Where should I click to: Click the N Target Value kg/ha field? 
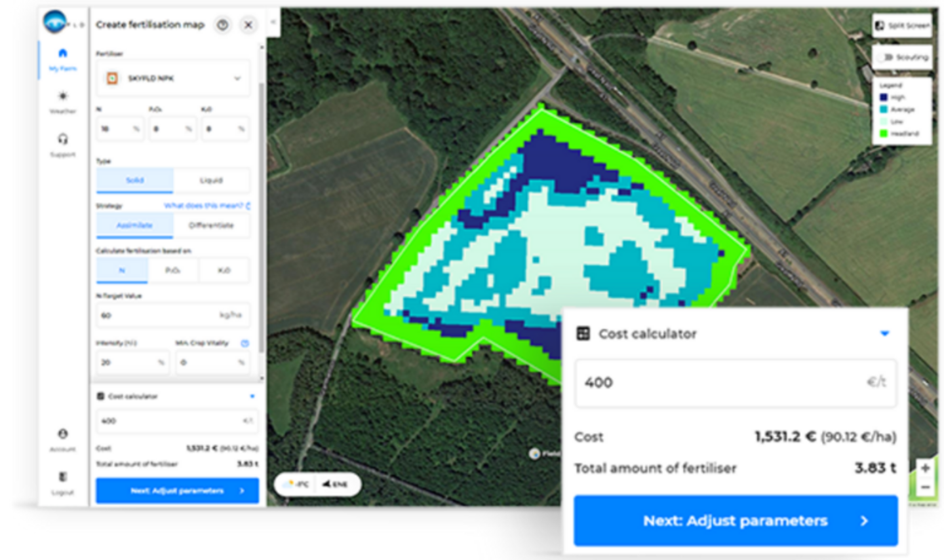coord(173,315)
